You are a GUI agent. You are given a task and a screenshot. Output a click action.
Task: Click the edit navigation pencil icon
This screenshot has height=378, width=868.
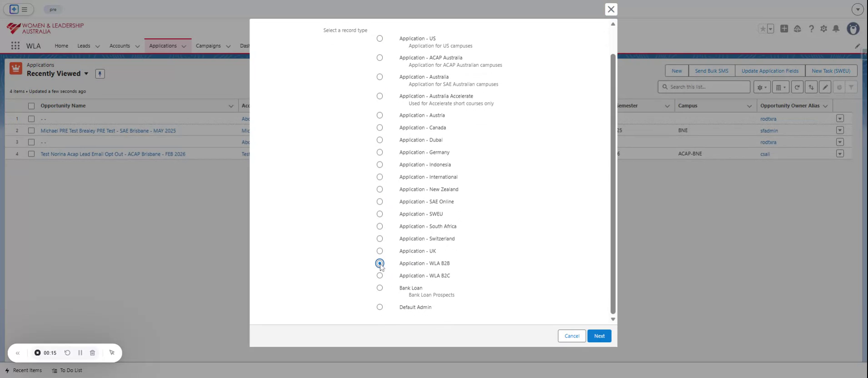coord(857,46)
